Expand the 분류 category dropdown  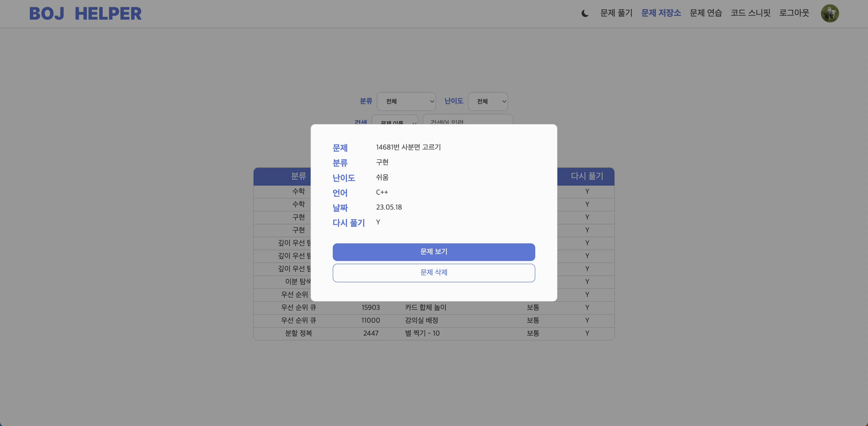click(x=406, y=101)
